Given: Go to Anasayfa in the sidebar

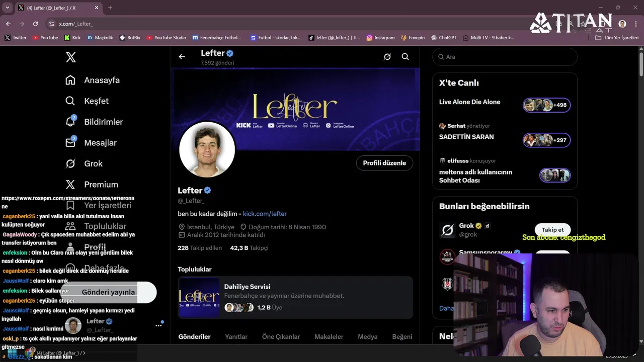Looking at the screenshot, I should [93, 80].
